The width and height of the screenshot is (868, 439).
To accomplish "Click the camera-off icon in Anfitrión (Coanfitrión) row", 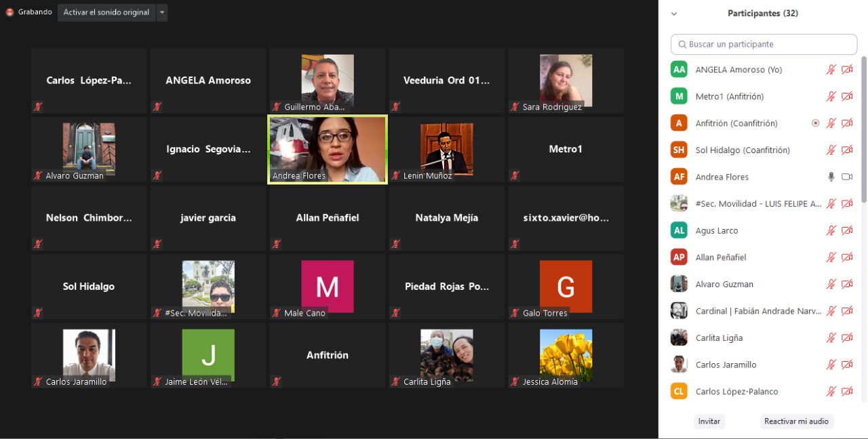I will point(847,123).
